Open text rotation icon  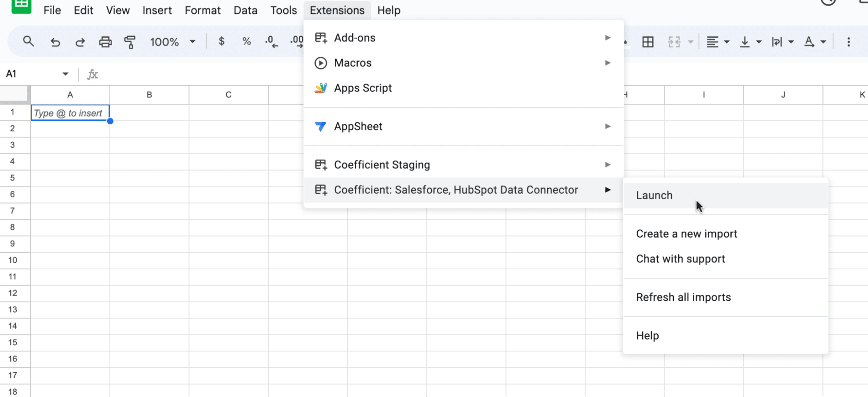809,42
